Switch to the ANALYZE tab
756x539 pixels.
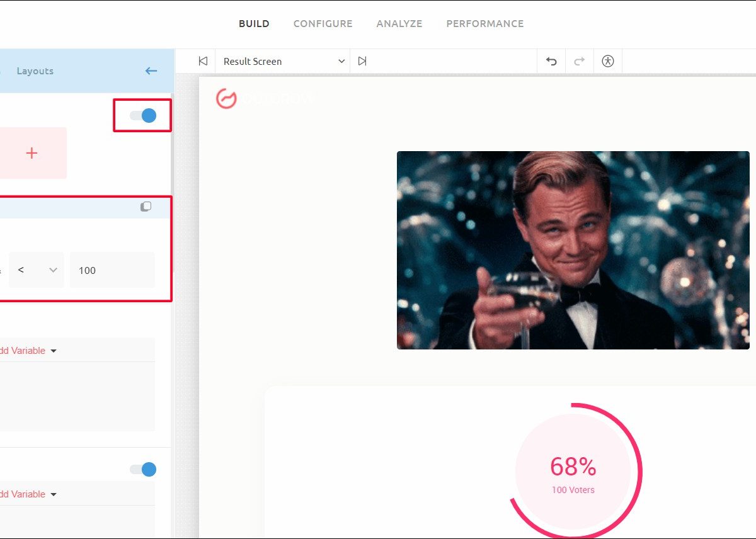(399, 24)
